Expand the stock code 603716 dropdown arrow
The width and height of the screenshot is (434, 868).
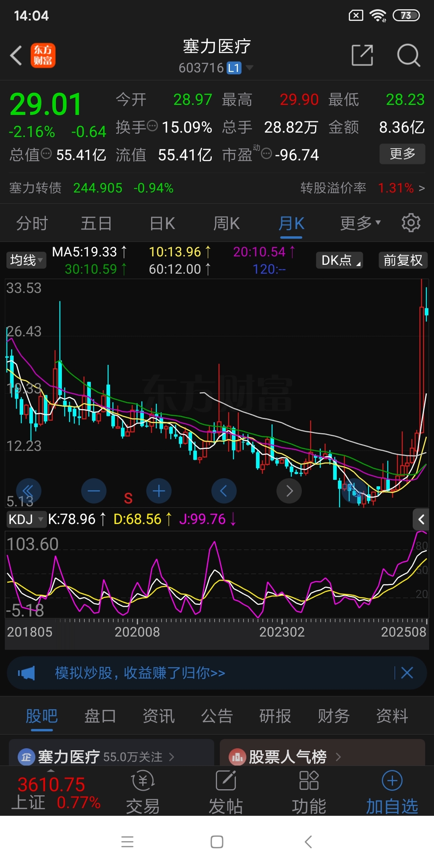pos(250,68)
